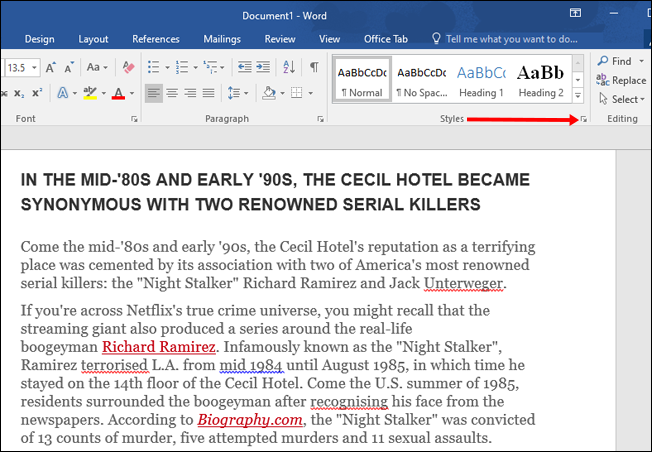Follow the Biography.com hyperlink
Viewport: 652px width, 452px height.
(250, 420)
